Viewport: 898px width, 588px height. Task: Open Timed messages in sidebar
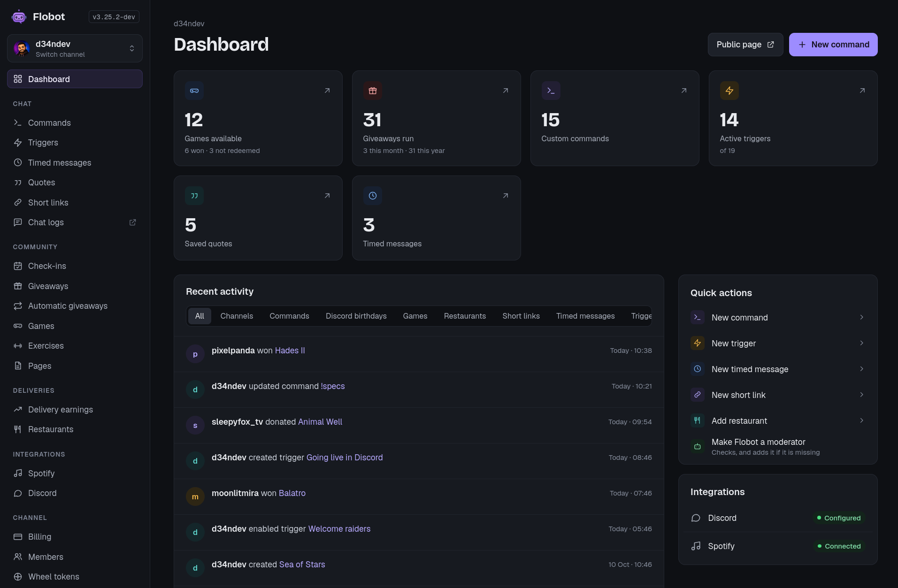click(75, 163)
